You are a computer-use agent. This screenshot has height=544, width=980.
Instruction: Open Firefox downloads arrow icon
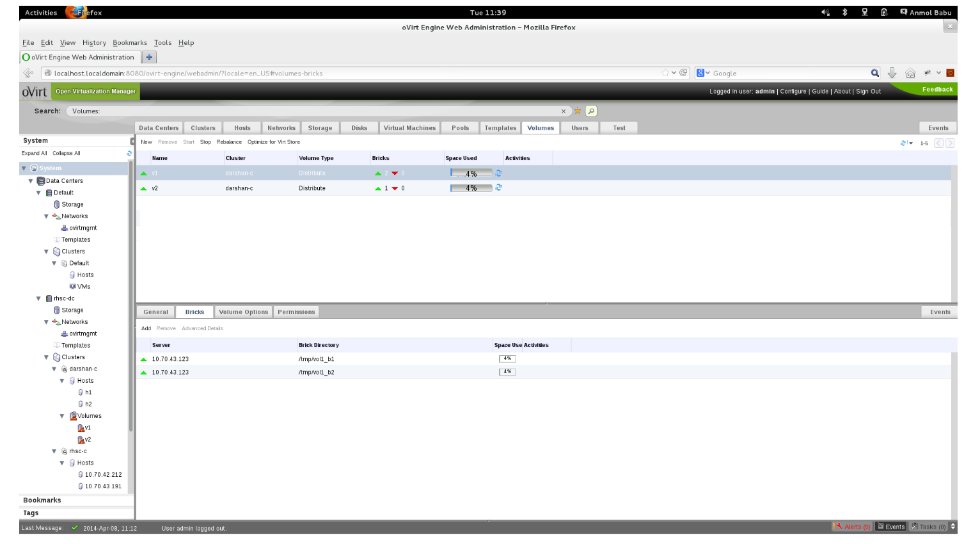892,73
